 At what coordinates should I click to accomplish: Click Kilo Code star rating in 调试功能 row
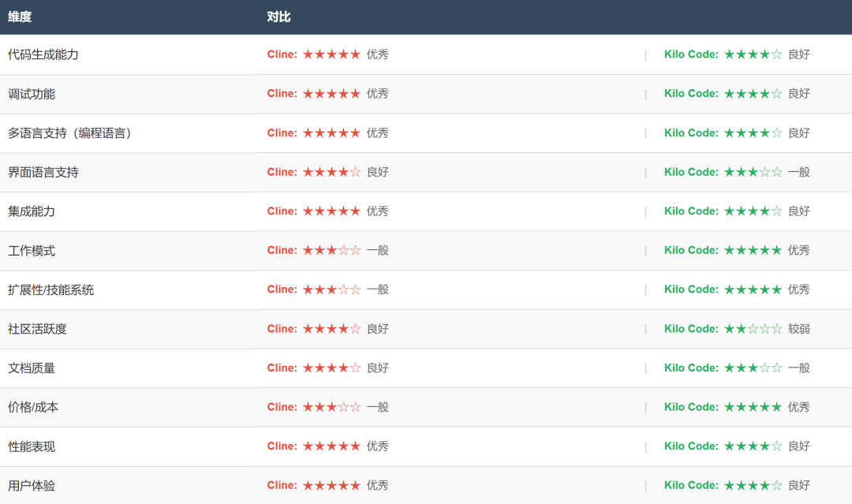coord(753,93)
